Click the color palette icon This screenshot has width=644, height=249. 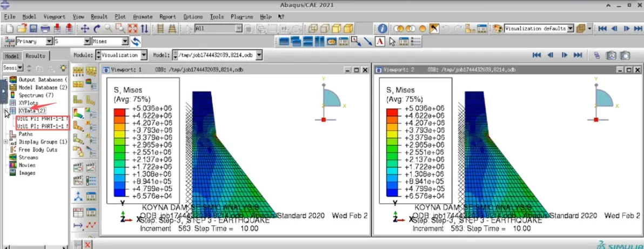point(497,28)
